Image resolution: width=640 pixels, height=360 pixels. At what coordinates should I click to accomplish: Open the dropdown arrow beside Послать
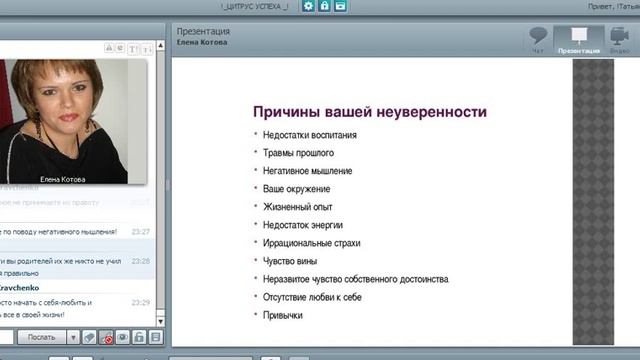pos(73,338)
